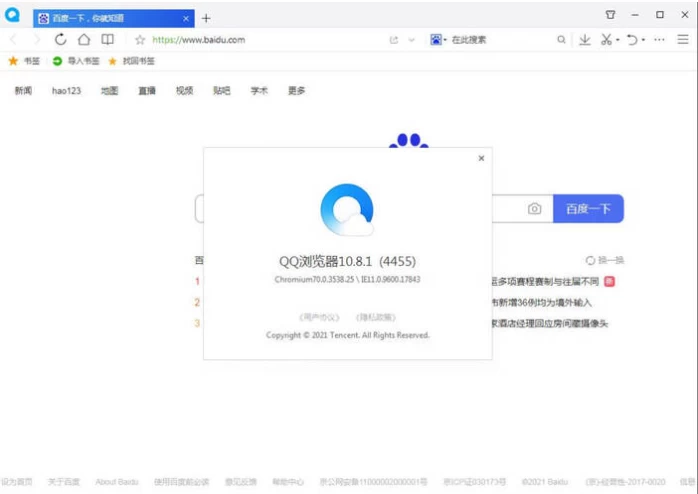Open the three-dot more tools menu
Image resolution: width=698 pixels, height=494 pixels.
[x=658, y=40]
